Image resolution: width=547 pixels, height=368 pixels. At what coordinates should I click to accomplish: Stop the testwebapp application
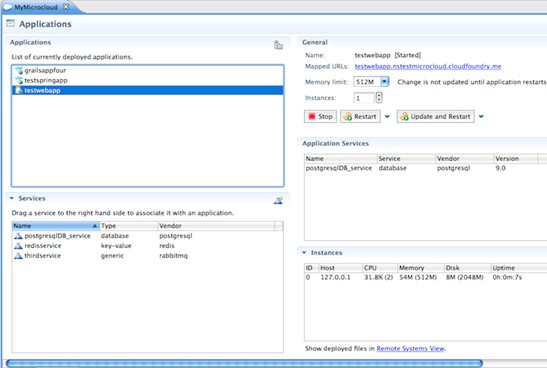coord(320,117)
